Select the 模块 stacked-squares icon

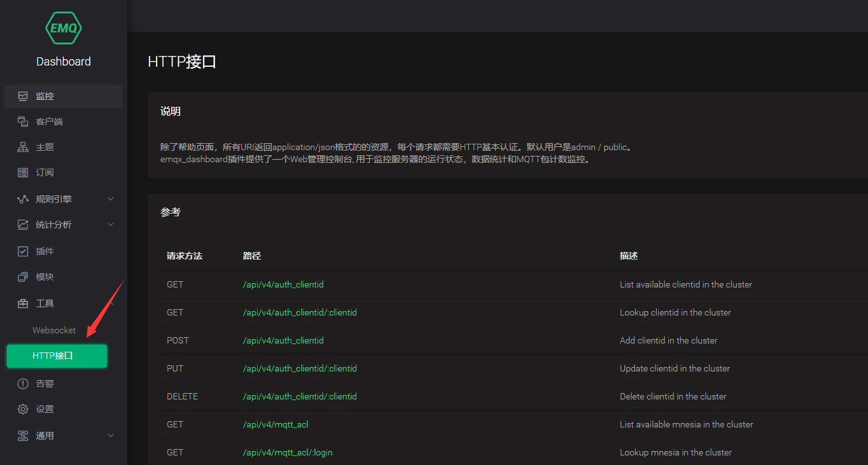23,277
